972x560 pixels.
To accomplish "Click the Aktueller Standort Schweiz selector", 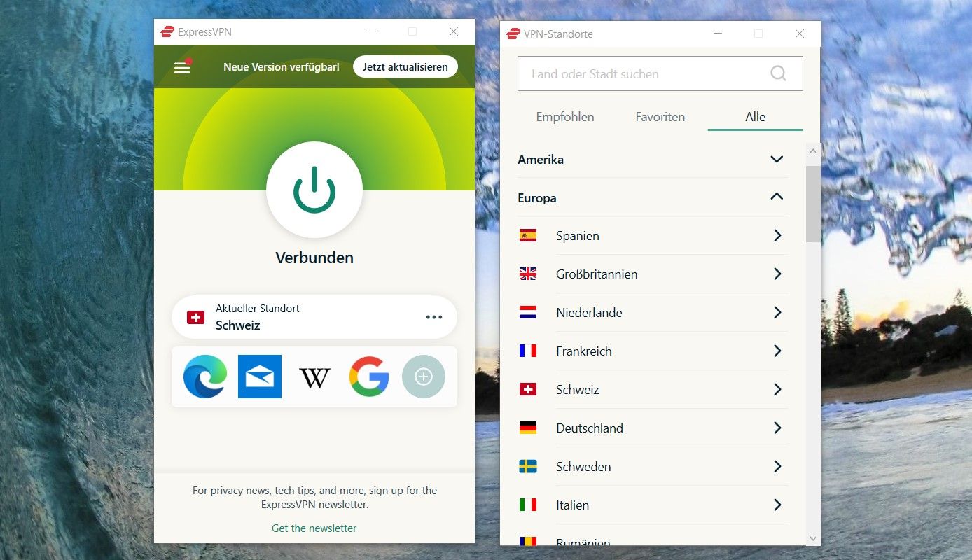I will [314, 317].
